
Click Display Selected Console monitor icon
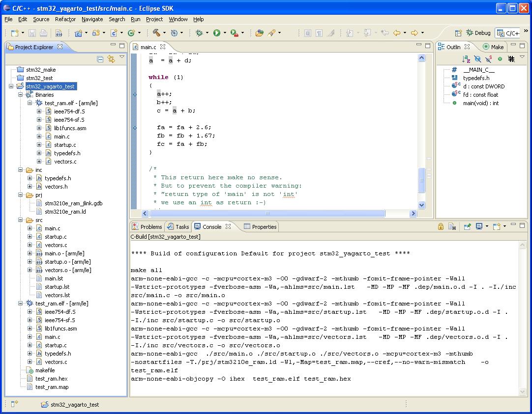479,226
